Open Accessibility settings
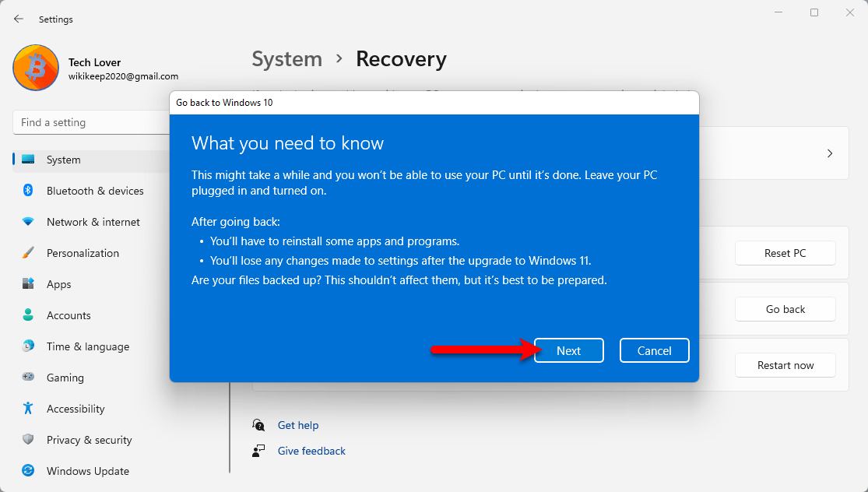868x492 pixels. [76, 409]
